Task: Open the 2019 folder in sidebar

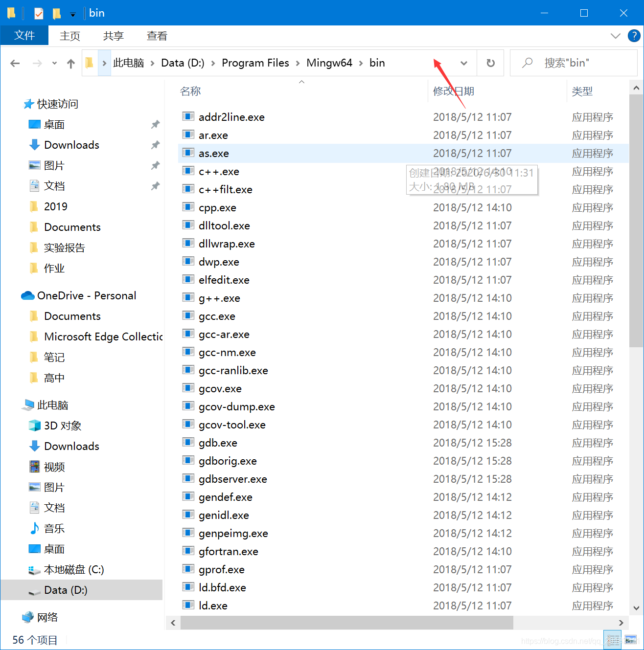Action: click(55, 206)
